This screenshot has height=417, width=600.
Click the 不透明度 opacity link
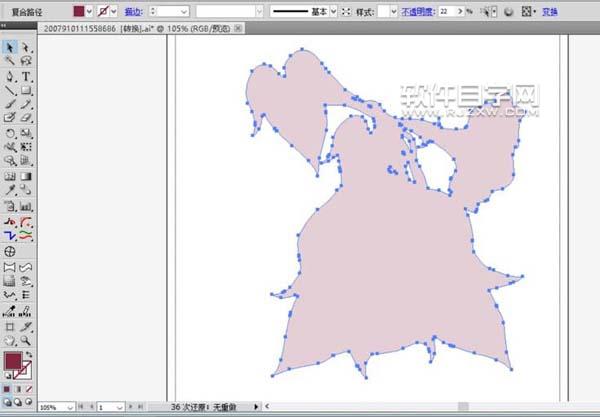(418, 11)
